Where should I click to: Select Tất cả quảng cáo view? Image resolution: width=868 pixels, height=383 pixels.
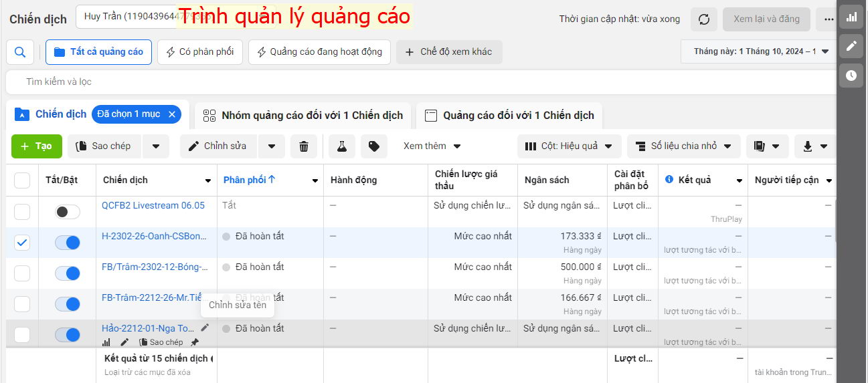coord(98,52)
